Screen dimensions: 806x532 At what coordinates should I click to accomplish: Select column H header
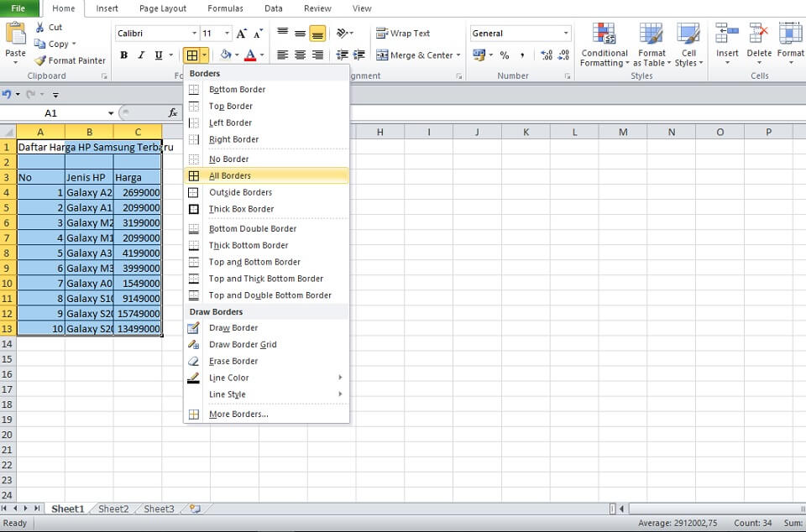coord(379,132)
